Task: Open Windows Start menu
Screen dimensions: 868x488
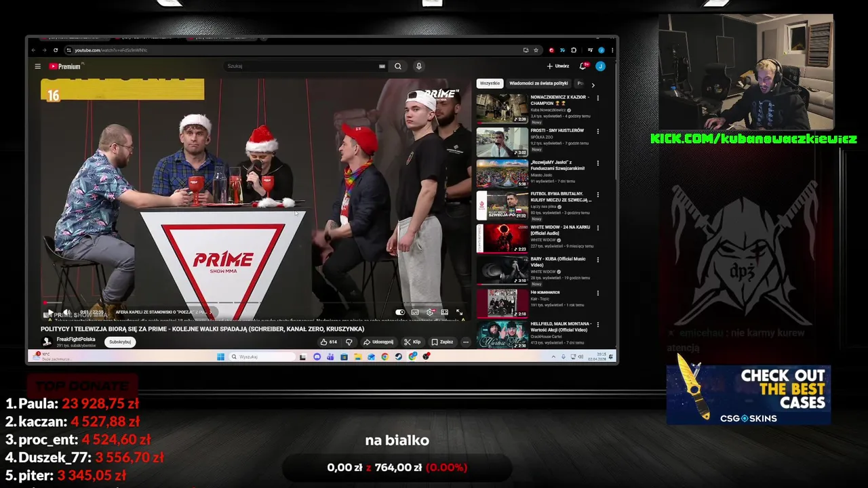Action: (x=220, y=357)
